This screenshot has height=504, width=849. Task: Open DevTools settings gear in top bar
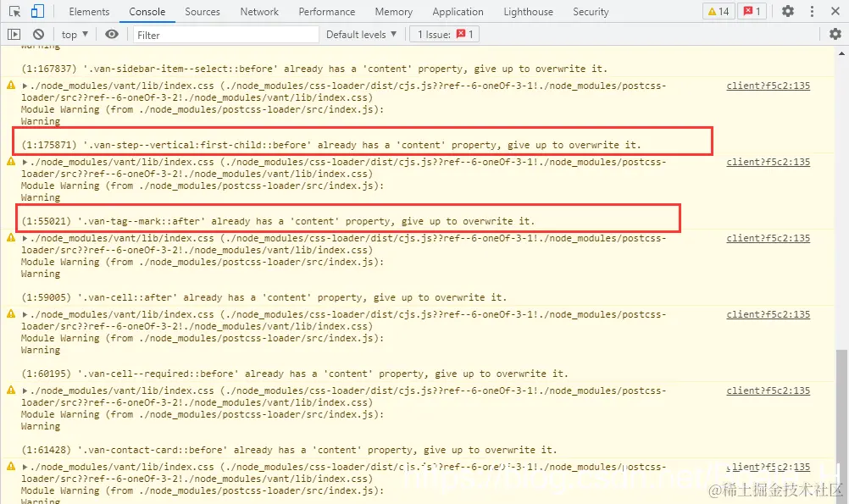pos(788,11)
